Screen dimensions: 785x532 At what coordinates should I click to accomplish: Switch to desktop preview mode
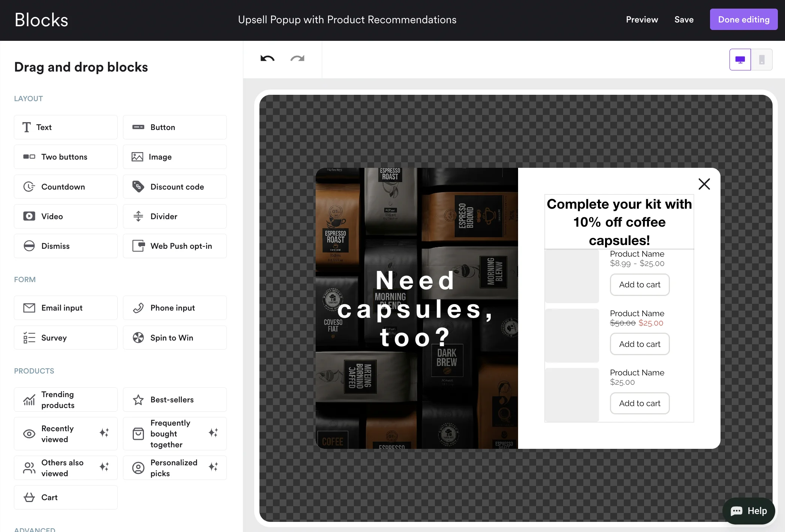tap(740, 60)
